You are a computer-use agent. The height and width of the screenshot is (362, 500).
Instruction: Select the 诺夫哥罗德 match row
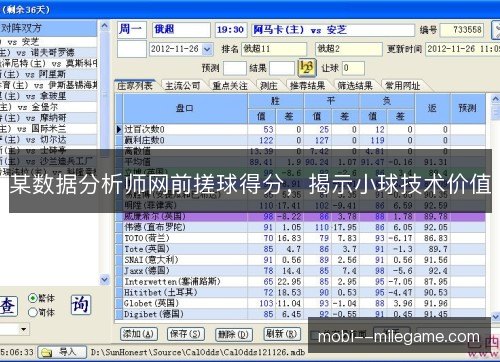[48, 53]
